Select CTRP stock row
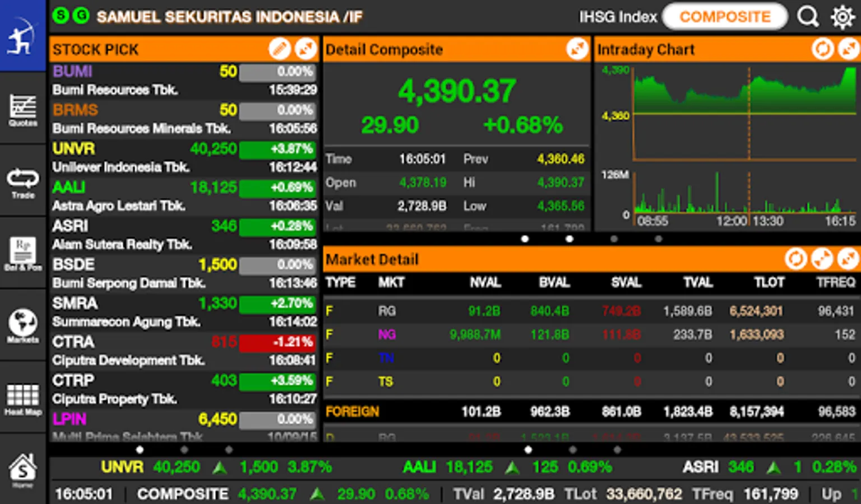The image size is (861, 504). point(184,390)
